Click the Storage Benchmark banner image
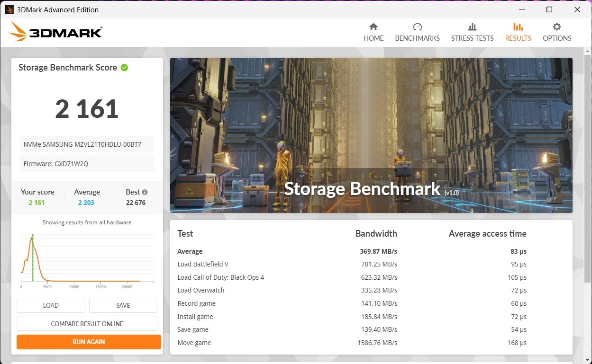 click(x=371, y=135)
